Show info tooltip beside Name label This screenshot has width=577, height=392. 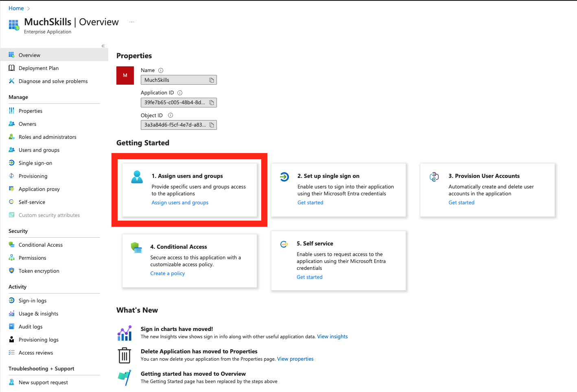(x=161, y=70)
